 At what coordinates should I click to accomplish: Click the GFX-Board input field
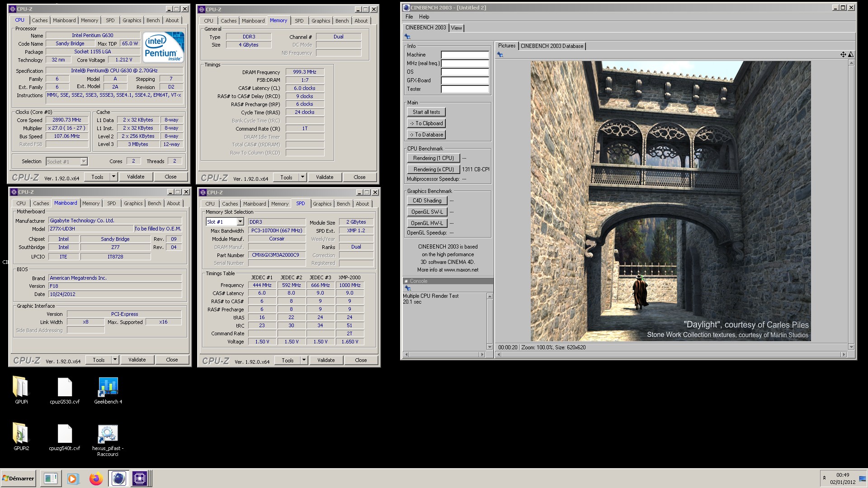[x=465, y=80]
